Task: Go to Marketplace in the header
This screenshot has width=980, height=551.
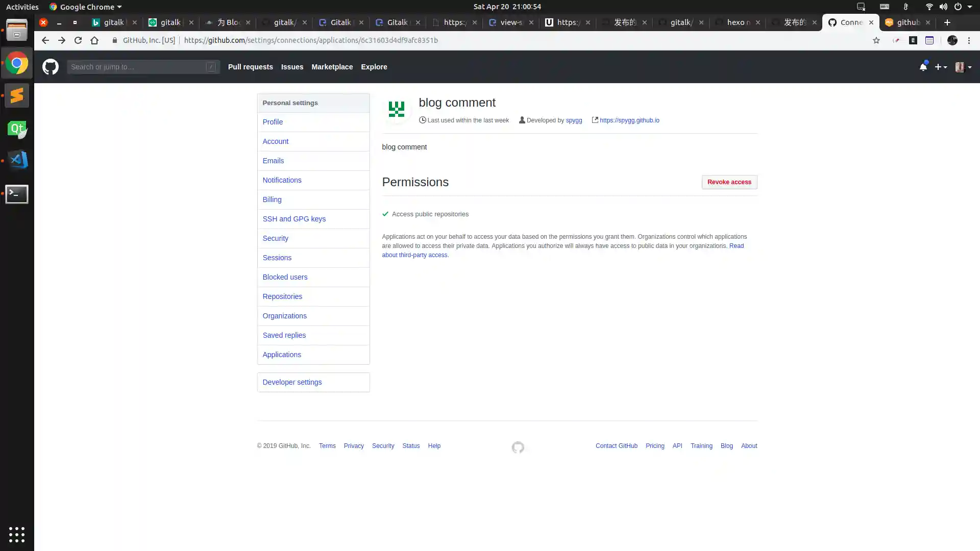Action: point(332,67)
